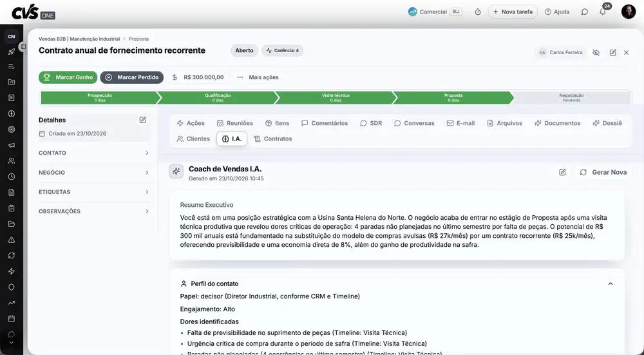Screen dimensions: 644x355
Task: Click the sync arrows sidebar icon
Action: [12, 256]
